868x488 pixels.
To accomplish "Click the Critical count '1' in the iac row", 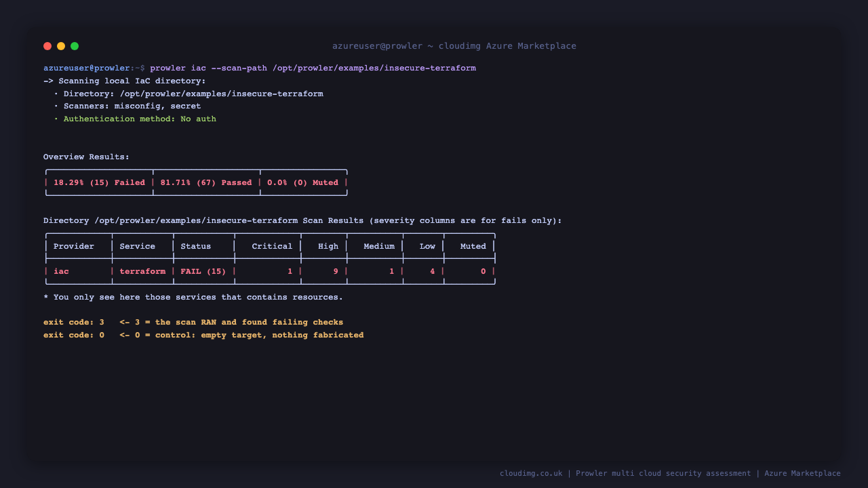I will tap(290, 272).
